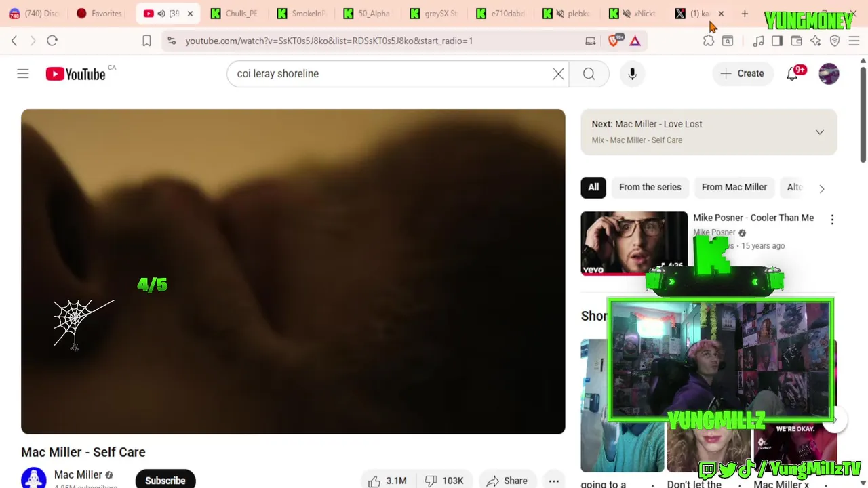Switch to the 50_Alpha tab
868x488 pixels.
click(367, 14)
